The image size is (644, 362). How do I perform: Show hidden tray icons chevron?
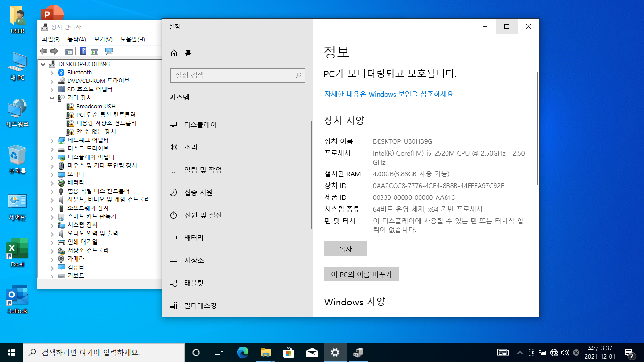click(520, 352)
